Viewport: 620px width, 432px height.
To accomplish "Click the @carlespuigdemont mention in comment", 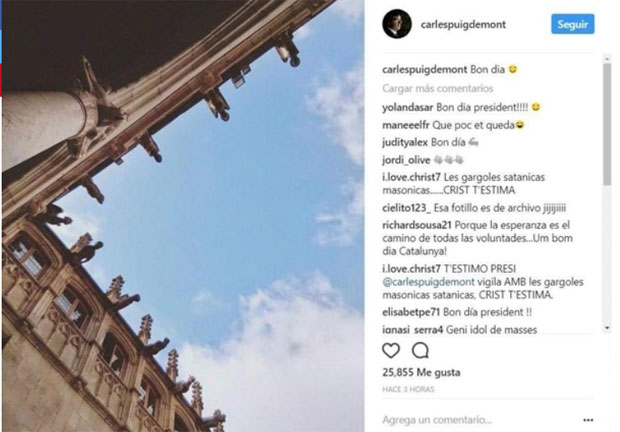I will (x=428, y=282).
